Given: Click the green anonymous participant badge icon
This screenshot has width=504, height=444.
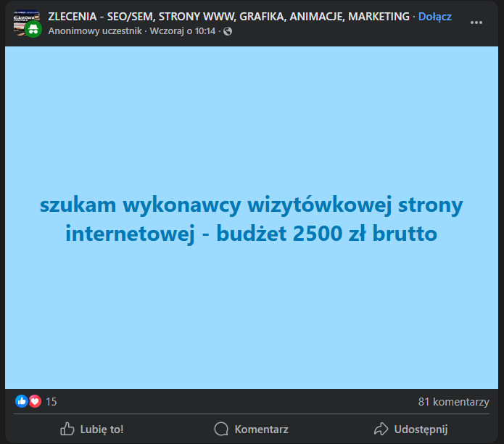Looking at the screenshot, I should click(x=33, y=30).
